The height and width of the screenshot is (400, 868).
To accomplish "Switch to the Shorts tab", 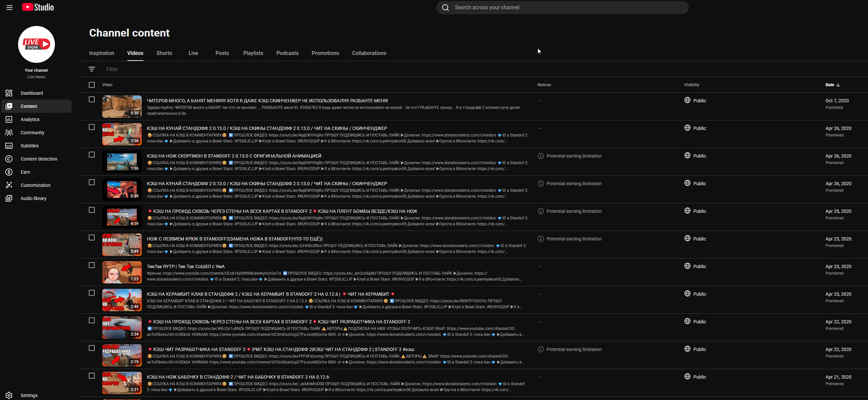I will pos(164,53).
